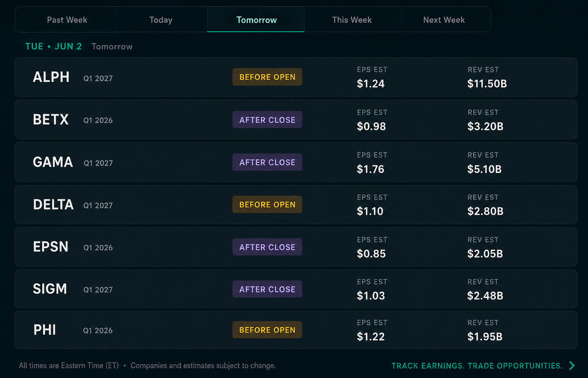
Task: Click the $2.48B revenue estimate
Action: (485, 296)
